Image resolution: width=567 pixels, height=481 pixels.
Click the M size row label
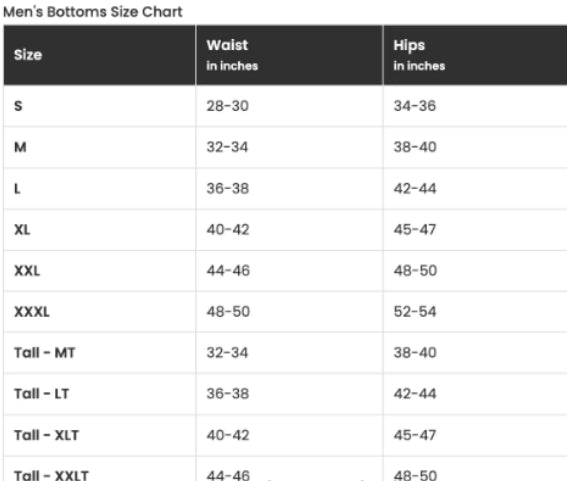[20, 147]
